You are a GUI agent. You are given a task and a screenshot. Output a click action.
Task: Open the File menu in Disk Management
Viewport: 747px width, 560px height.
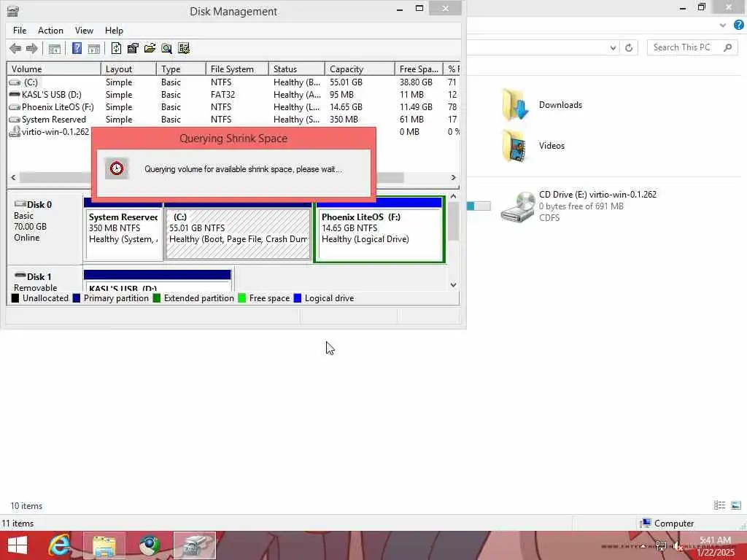coord(20,31)
